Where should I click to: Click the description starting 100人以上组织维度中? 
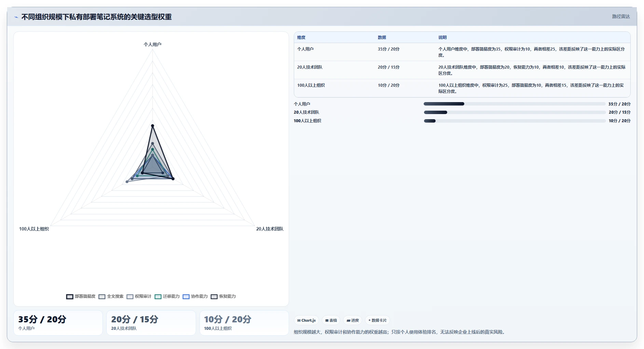[531, 88]
